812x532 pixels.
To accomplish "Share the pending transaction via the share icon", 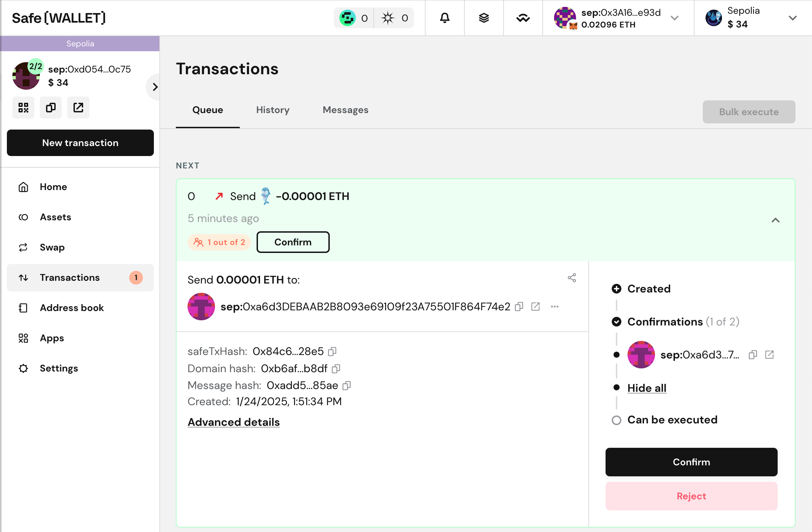I will 572,278.
